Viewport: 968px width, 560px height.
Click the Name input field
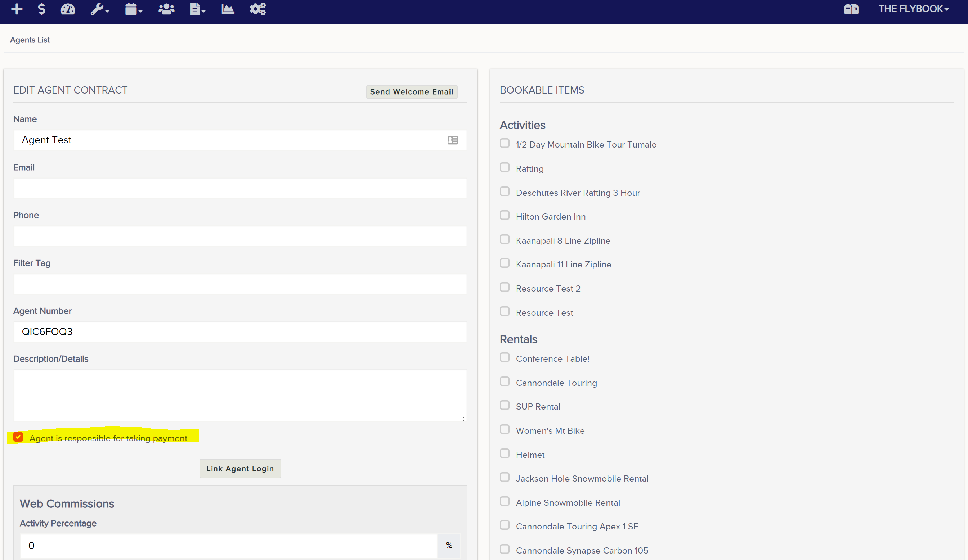coord(240,140)
